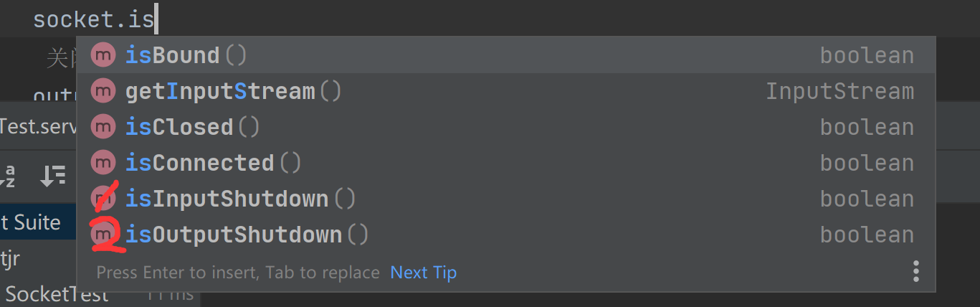
Task: Switch to the run tab above the test toolbar
Action: tap(37, 127)
